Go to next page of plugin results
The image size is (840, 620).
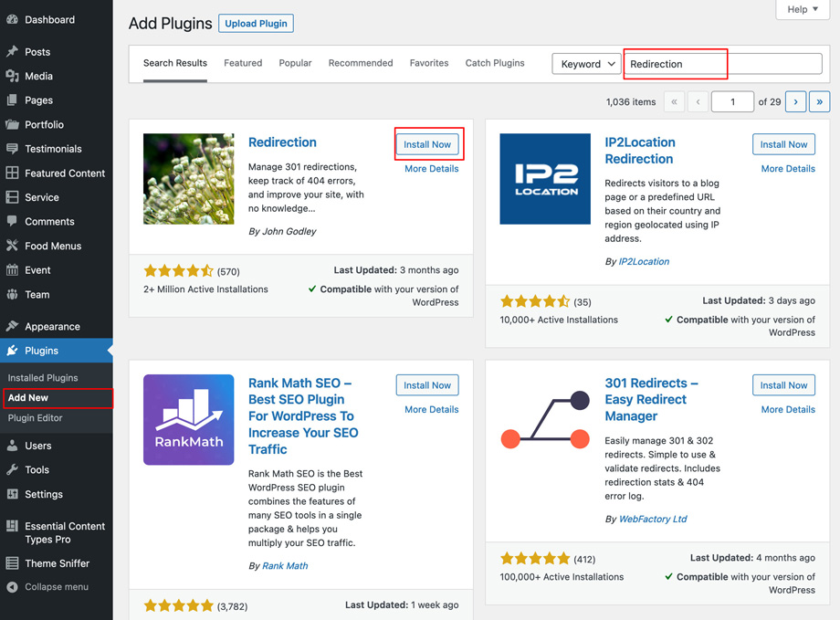pos(795,102)
